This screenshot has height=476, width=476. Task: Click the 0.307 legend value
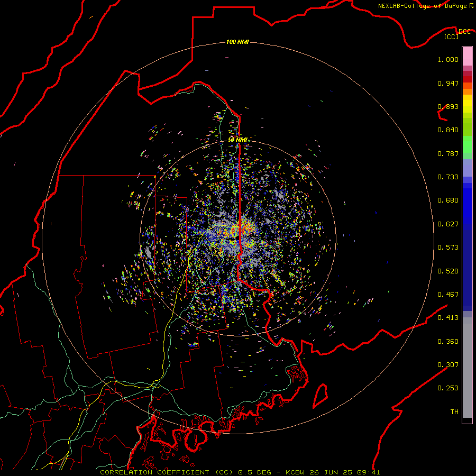click(x=448, y=365)
